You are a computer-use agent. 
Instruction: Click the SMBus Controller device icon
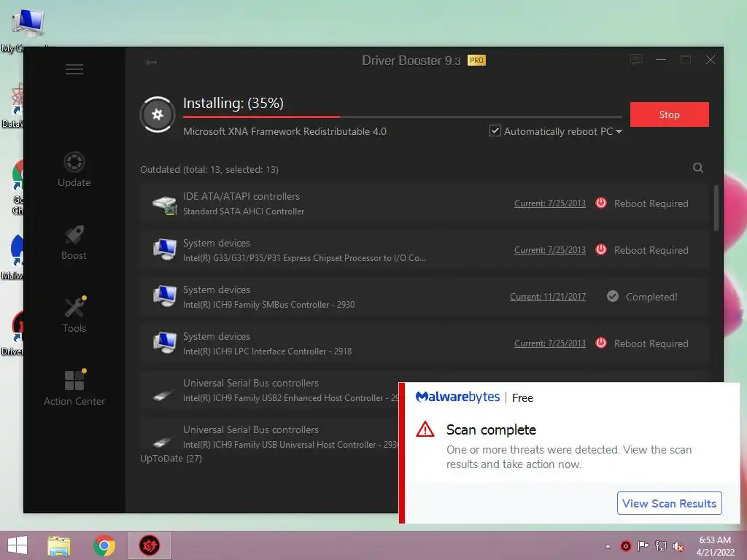pyautogui.click(x=165, y=296)
